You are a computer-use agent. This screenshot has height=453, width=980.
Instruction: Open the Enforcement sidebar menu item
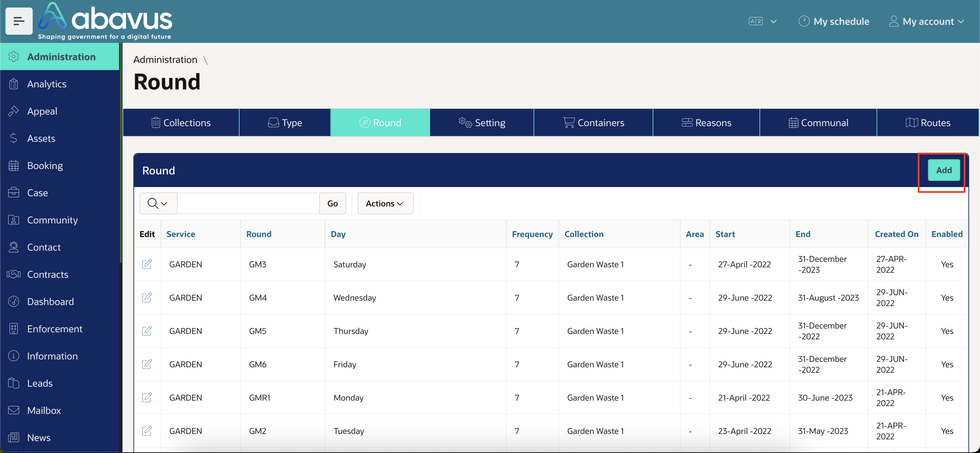coord(60,329)
